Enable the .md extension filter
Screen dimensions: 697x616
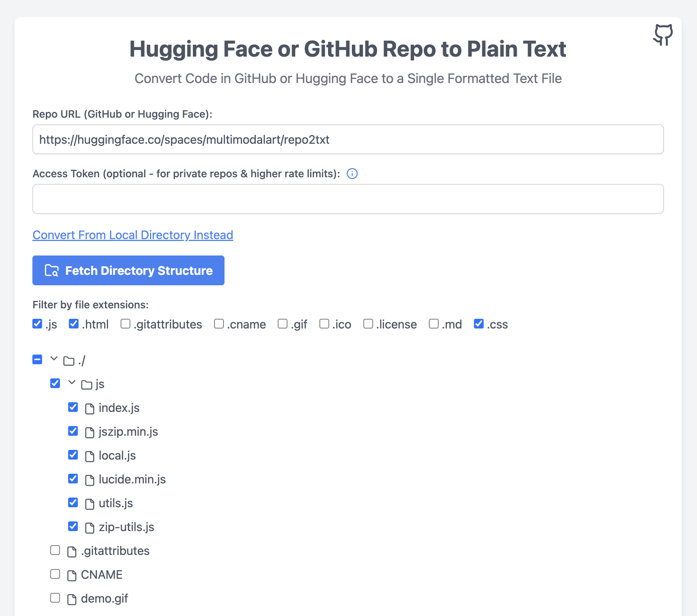[x=434, y=324]
